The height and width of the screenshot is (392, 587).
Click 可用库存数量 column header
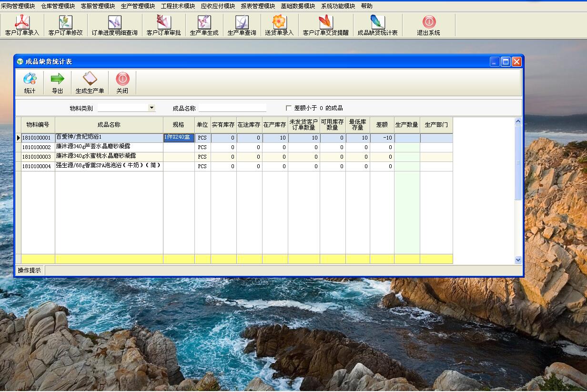pyautogui.click(x=333, y=125)
